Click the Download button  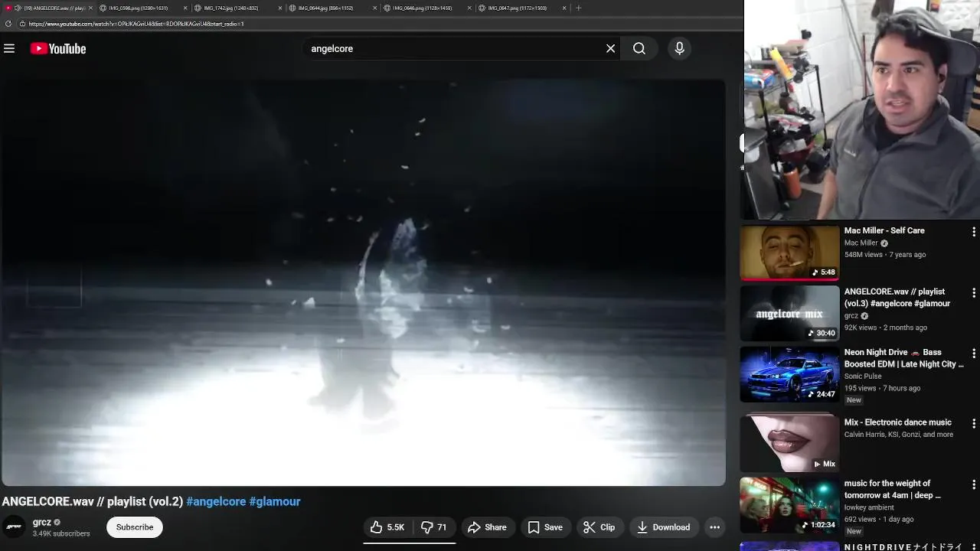(663, 527)
